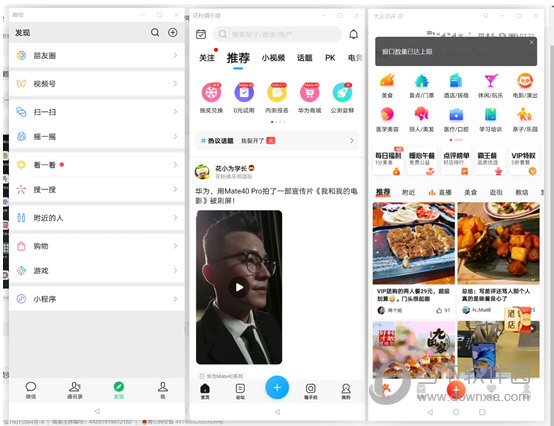Select 摇一摇 shake entry in WeChat
The height and width of the screenshot is (426, 554).
[x=97, y=137]
